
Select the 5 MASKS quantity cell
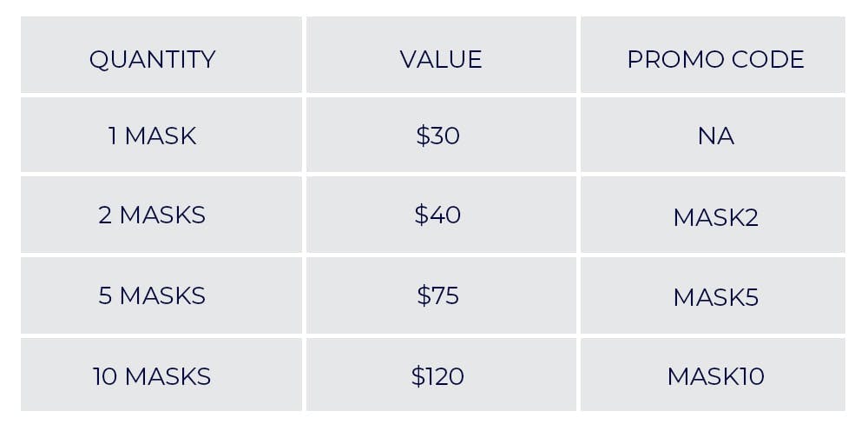pyautogui.click(x=152, y=295)
